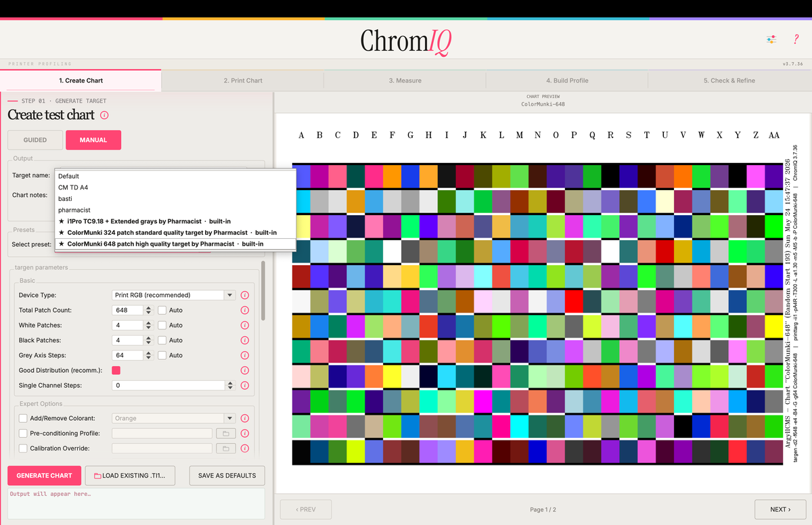Image resolution: width=812 pixels, height=525 pixels.
Task: Enable Auto for Black Patches
Action: (x=162, y=340)
